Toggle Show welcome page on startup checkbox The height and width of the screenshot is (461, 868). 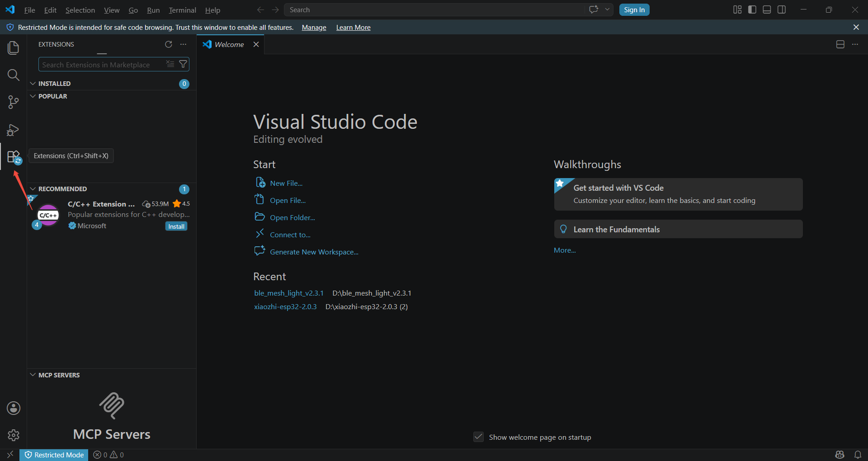tap(478, 437)
